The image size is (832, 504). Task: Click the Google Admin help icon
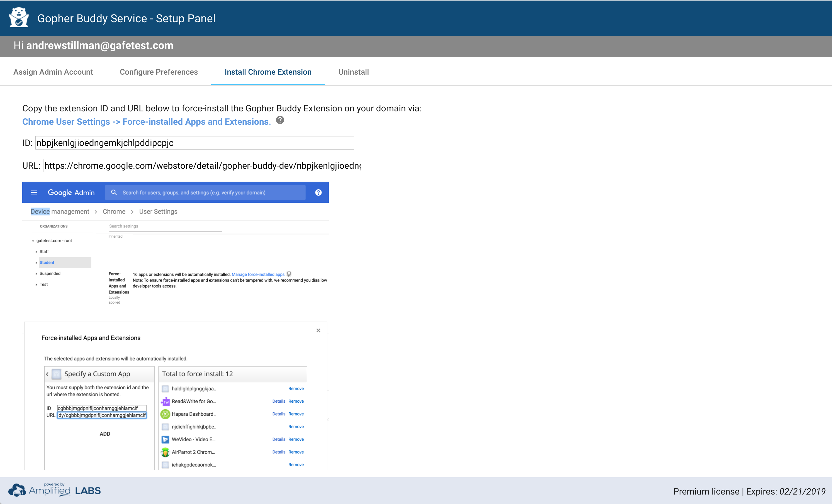point(318,193)
